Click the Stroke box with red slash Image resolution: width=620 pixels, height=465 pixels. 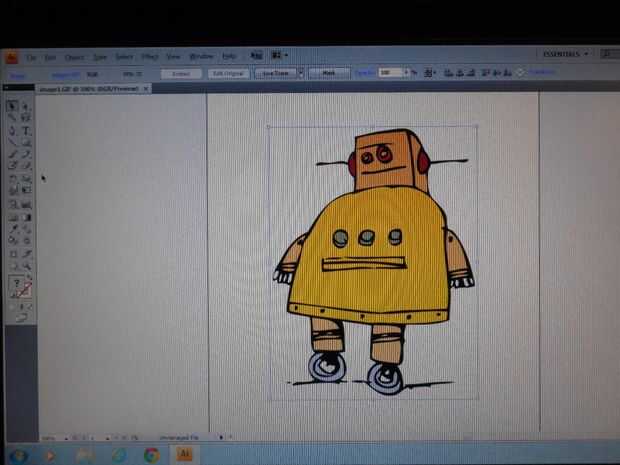coord(25,291)
